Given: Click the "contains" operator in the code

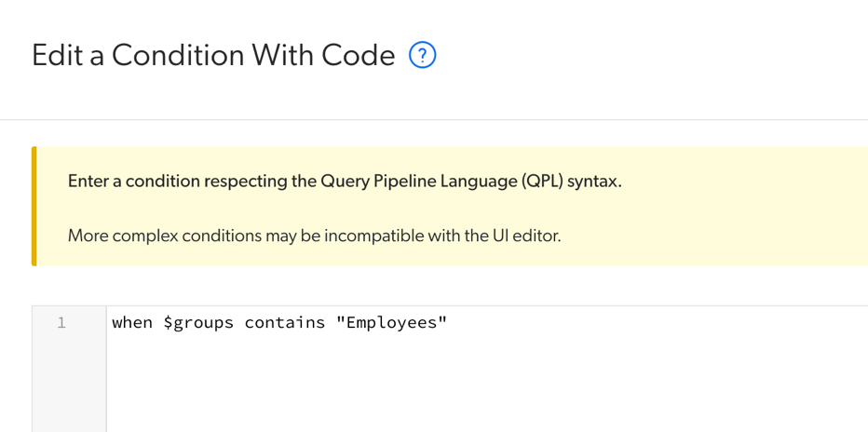Looking at the screenshot, I should (x=285, y=323).
